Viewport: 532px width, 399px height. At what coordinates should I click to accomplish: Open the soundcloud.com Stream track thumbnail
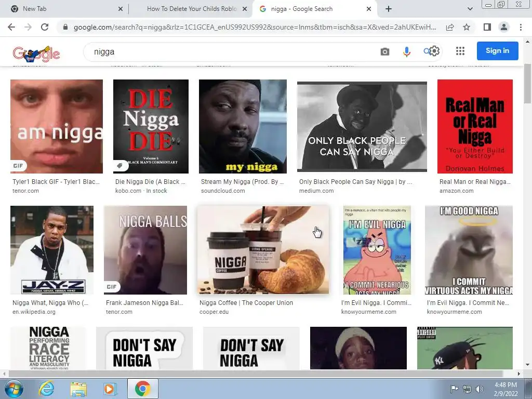tap(243, 126)
